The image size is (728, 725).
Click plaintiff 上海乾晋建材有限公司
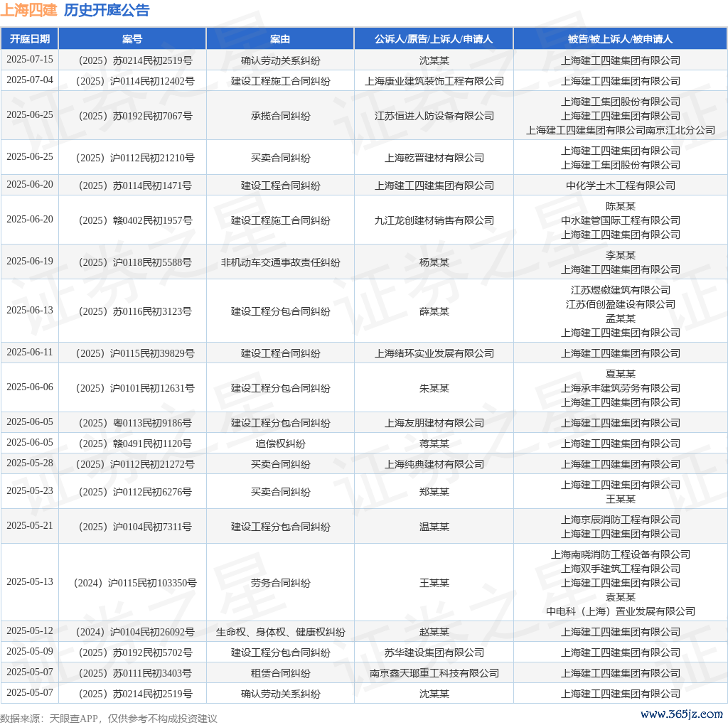point(434,158)
